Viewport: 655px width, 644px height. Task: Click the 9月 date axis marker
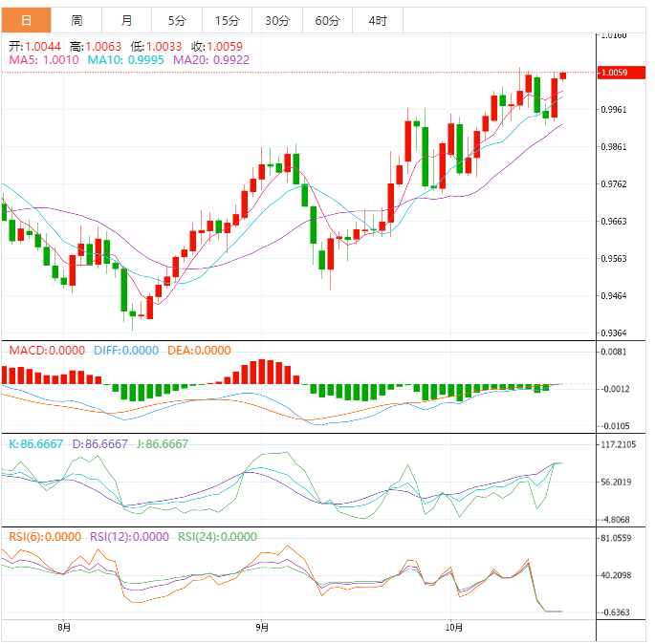(x=262, y=628)
